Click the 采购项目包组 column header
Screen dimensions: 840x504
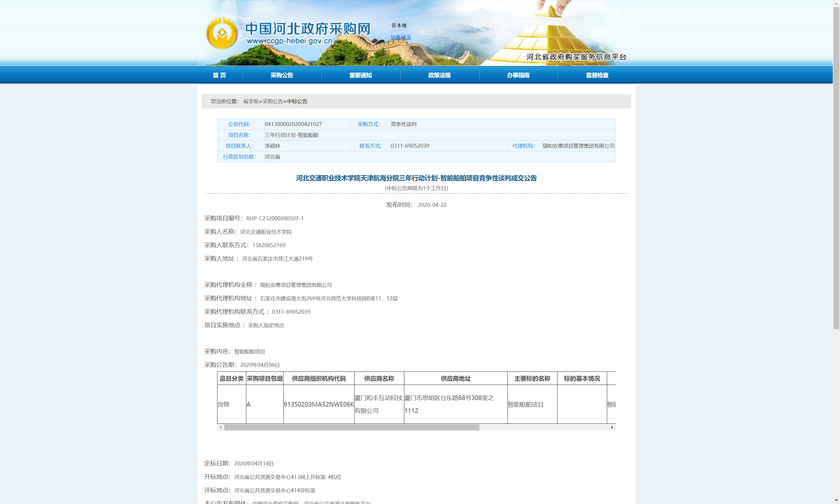coord(265,378)
